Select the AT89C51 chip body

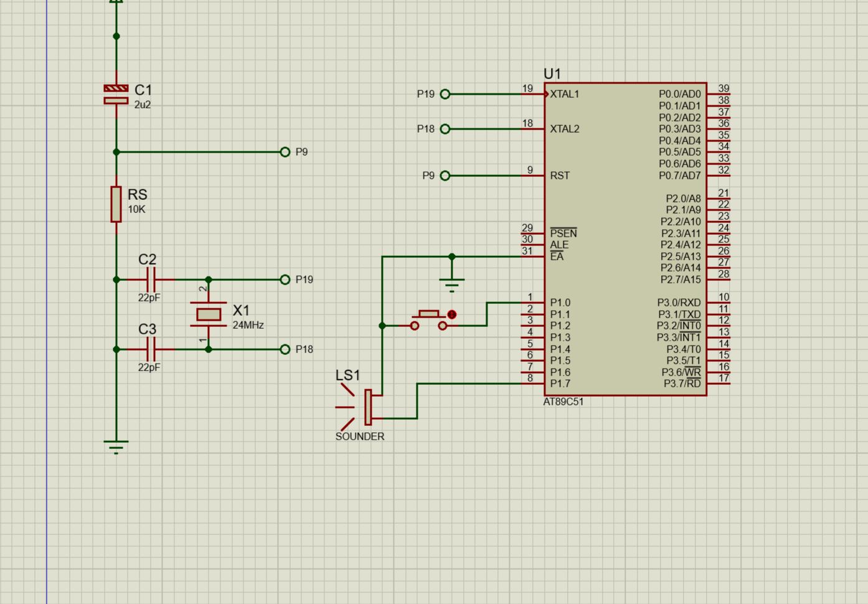click(x=625, y=239)
